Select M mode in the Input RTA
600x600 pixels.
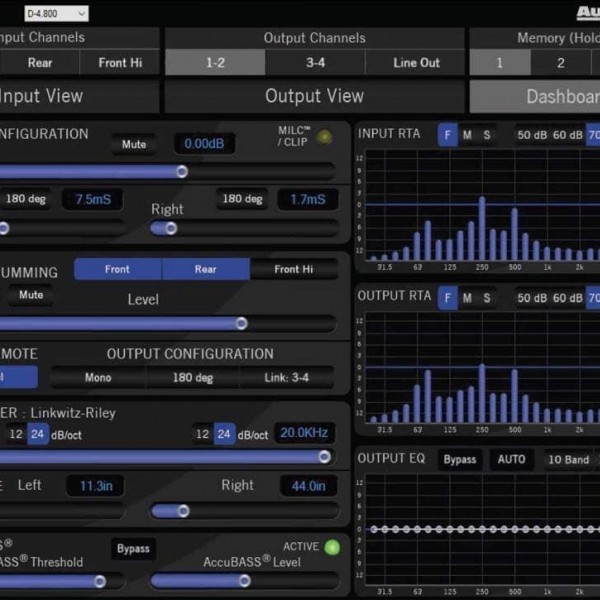[467, 134]
